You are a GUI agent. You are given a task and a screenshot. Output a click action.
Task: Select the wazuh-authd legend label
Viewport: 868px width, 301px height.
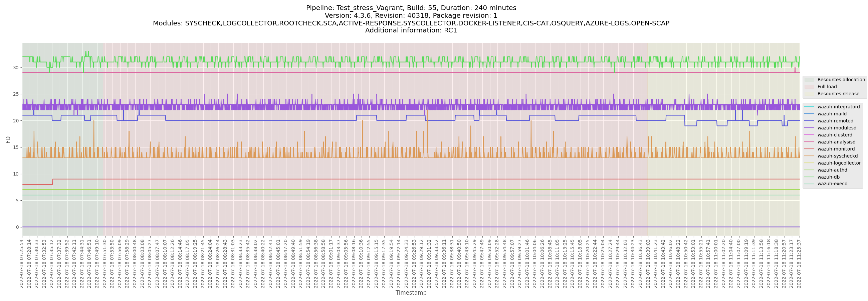click(x=832, y=170)
